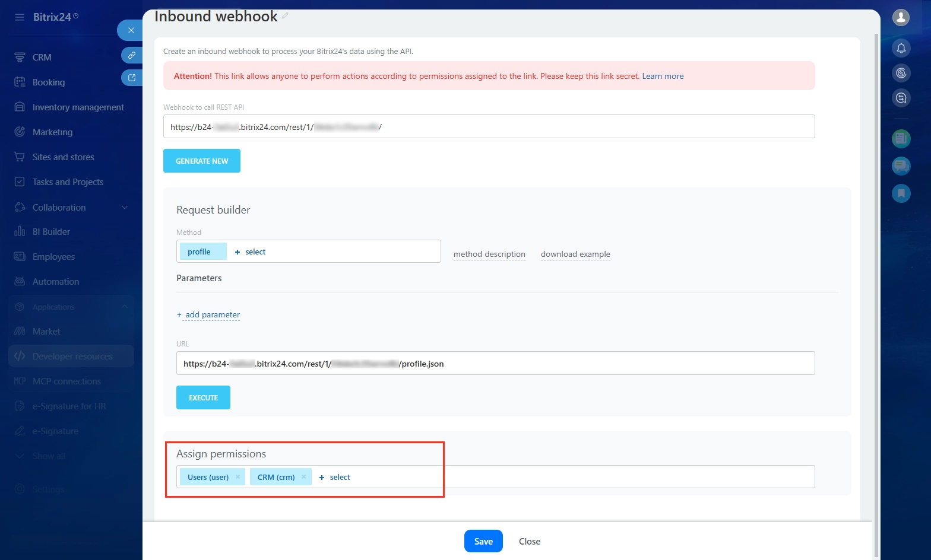
Task: Open the notifications bell
Action: pyautogui.click(x=901, y=48)
